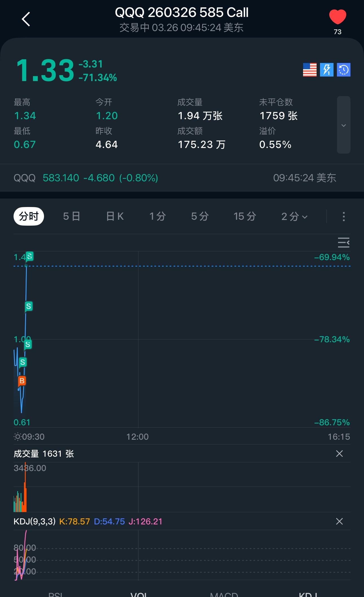Image resolution: width=364 pixels, height=597 pixels.
Task: Tap the 溢价 value 0.55%
Action: 275,145
